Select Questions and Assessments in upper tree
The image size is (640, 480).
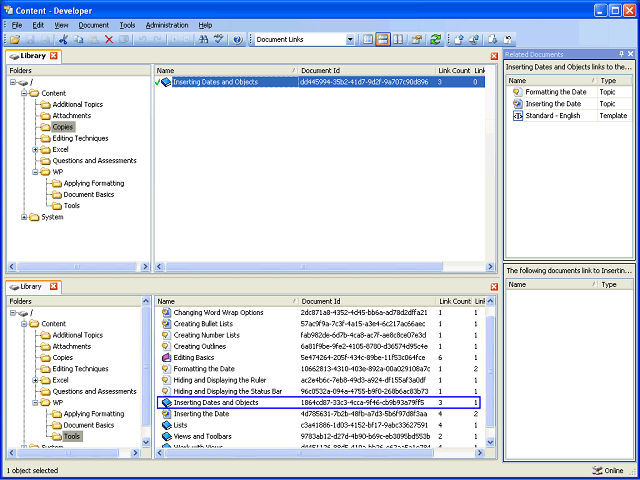point(94,161)
